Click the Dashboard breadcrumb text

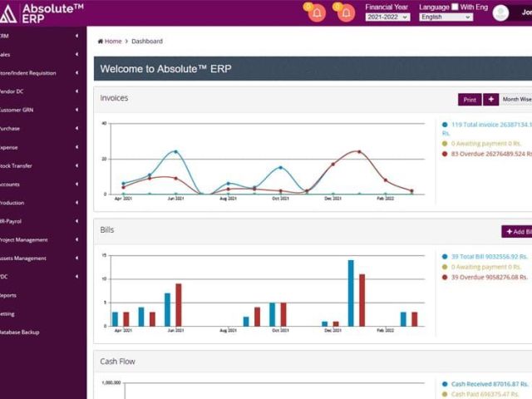147,41
